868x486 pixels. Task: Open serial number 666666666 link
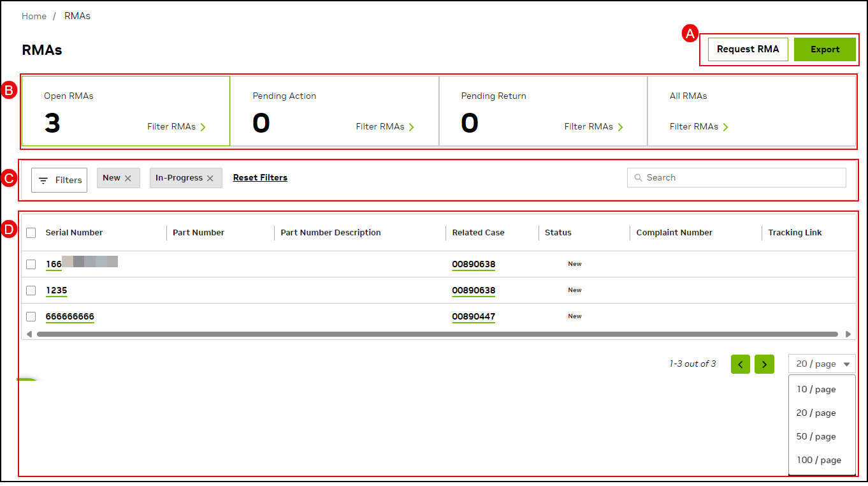pos(69,316)
